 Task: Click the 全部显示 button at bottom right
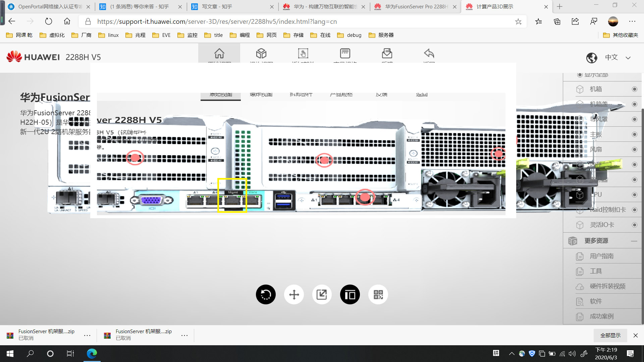[x=610, y=335]
